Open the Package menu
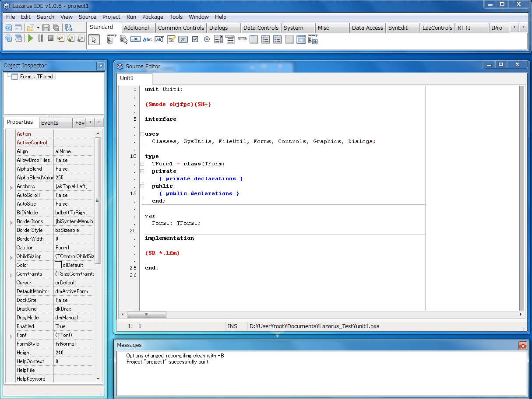The image size is (532, 399). tap(152, 17)
